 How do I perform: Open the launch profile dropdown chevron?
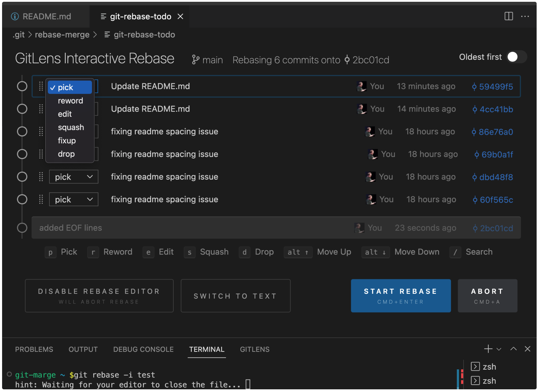pyautogui.click(x=499, y=349)
